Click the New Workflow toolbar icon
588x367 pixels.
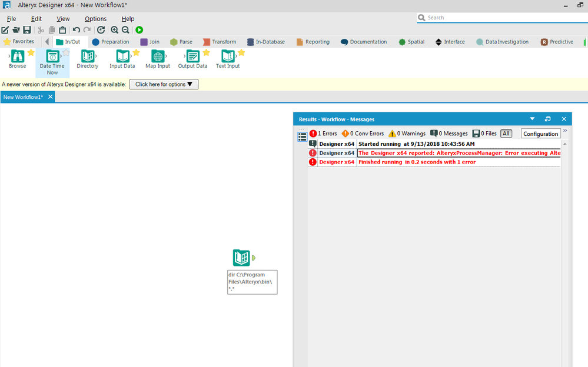(5, 30)
